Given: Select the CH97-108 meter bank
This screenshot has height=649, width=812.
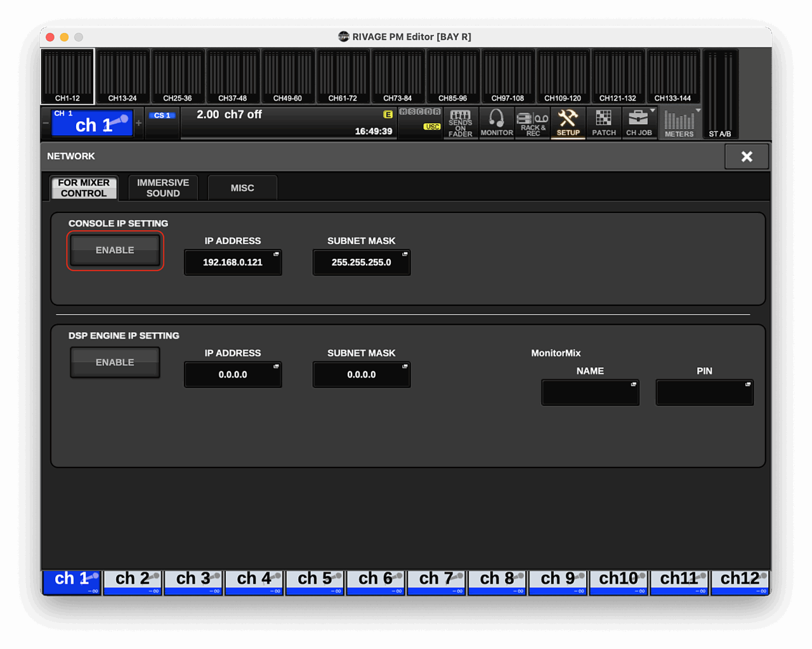Looking at the screenshot, I should pos(508,76).
